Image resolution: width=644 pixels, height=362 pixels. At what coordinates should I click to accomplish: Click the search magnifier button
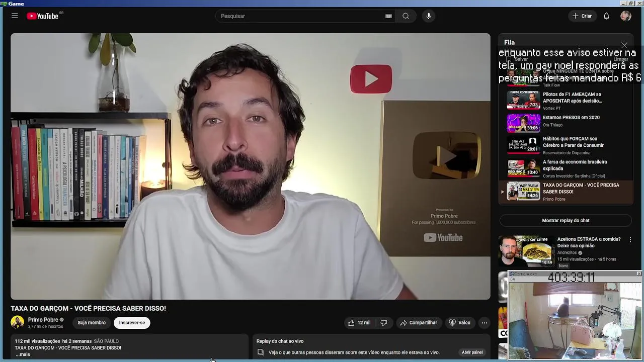406,16
